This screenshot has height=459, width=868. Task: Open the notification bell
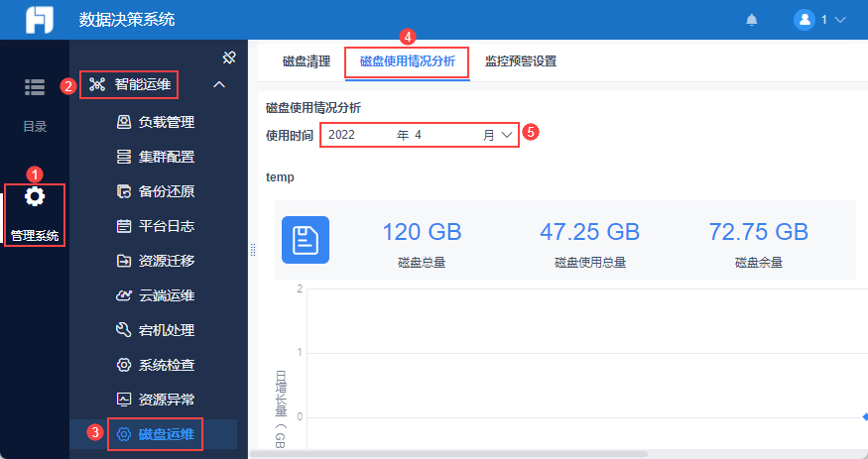pyautogui.click(x=751, y=21)
